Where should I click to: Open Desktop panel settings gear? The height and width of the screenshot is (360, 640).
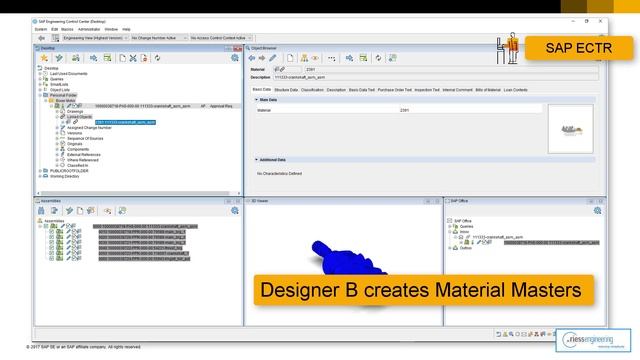pos(235,58)
